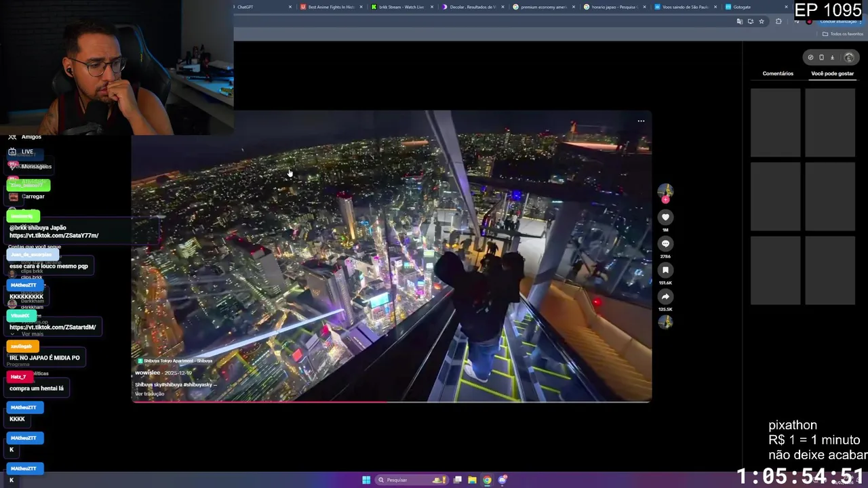
Task: Follow creator with the pink plus badge
Action: click(665, 200)
